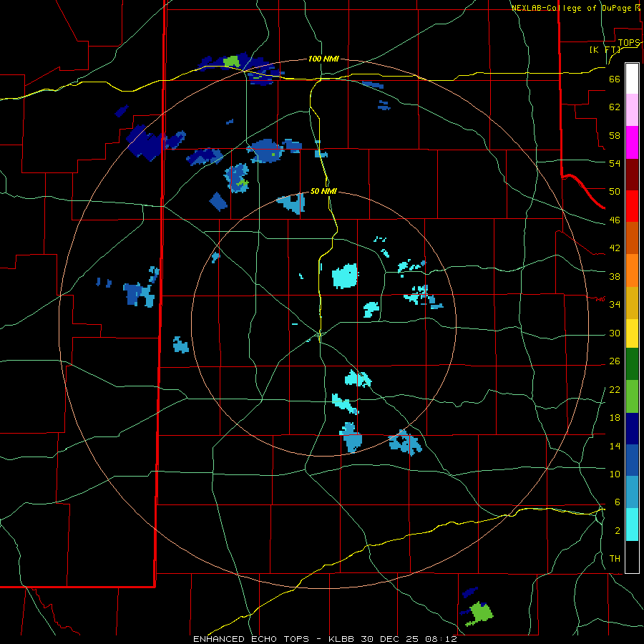The image size is (644, 644).
Task: Click the legend value 2
Action: (x=618, y=531)
